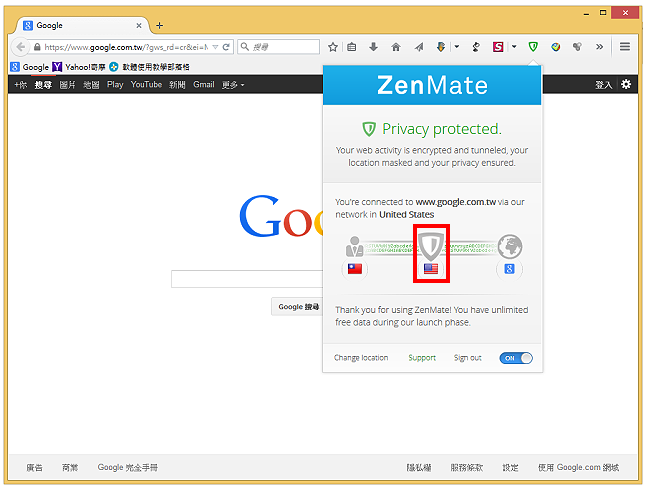The image size is (653, 492).
Task: Select 圖片 in the Google bar
Action: (67, 85)
